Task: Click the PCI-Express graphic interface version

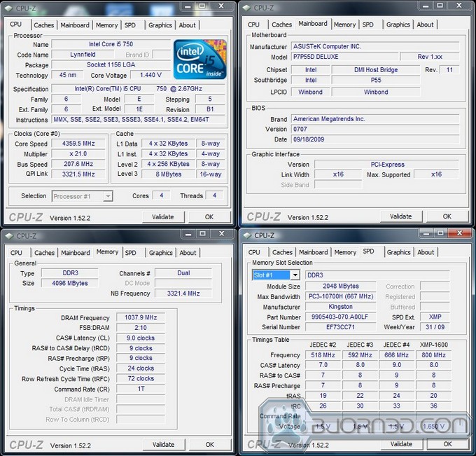Action: 387,165
